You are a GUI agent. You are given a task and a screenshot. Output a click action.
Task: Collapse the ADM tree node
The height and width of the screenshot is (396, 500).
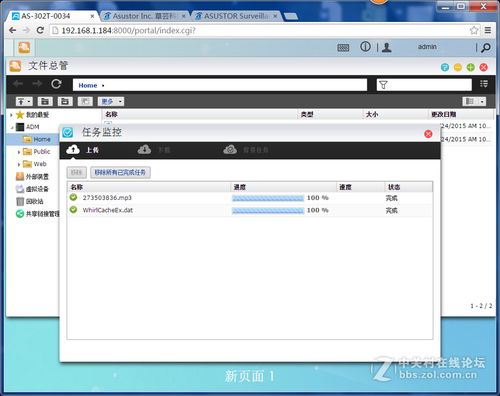click(x=12, y=127)
